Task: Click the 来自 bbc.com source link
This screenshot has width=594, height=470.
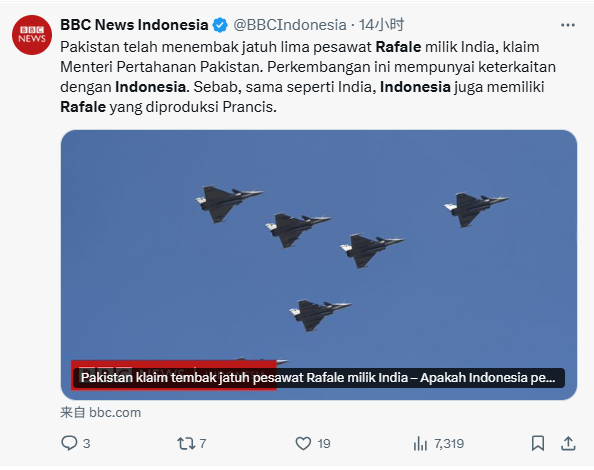Action: point(100,412)
